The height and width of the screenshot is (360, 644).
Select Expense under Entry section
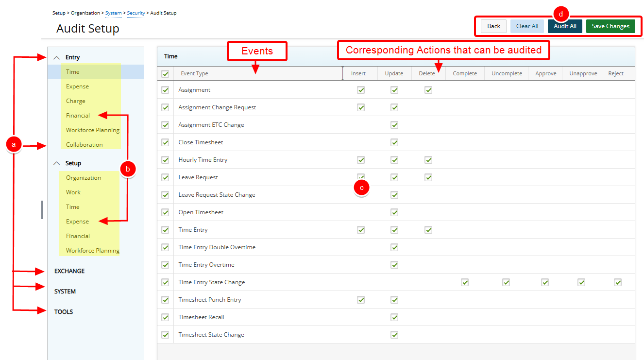click(x=78, y=86)
